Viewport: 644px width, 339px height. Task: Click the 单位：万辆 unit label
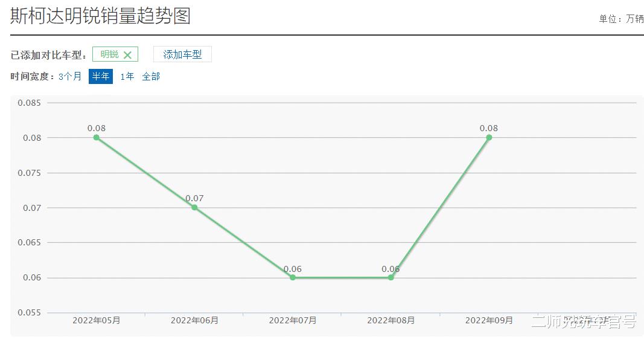tap(621, 19)
